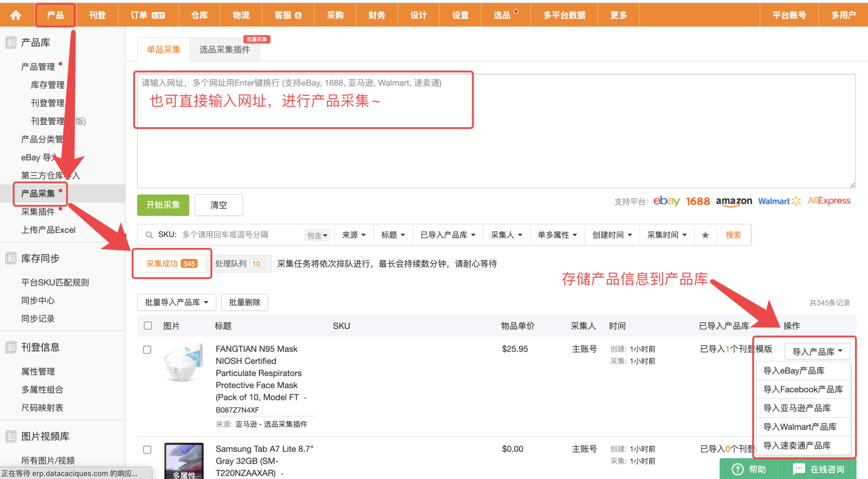The width and height of the screenshot is (868, 479).
Task: Open the 已导入产品库 filter dropdown
Action: pyautogui.click(x=448, y=235)
